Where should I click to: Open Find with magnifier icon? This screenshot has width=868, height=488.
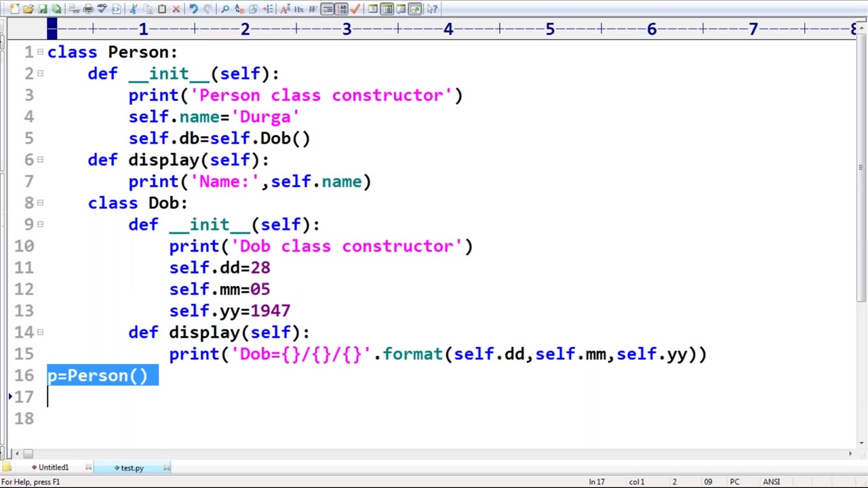point(224,9)
